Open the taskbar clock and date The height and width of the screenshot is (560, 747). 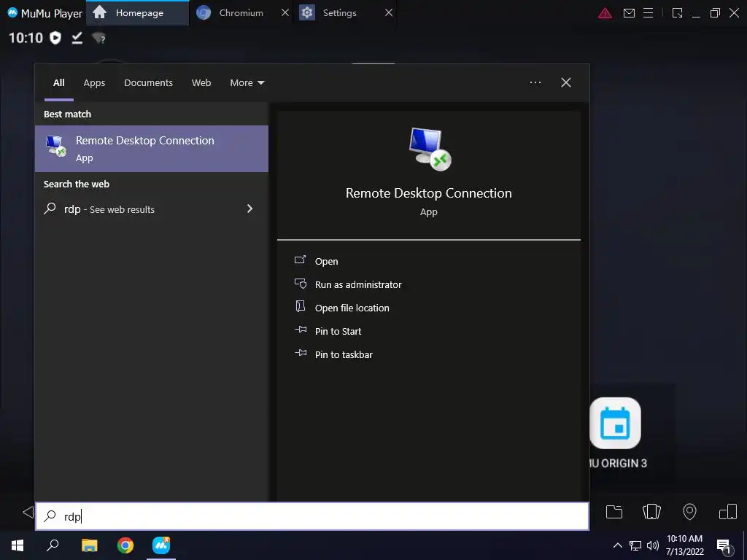click(x=684, y=545)
